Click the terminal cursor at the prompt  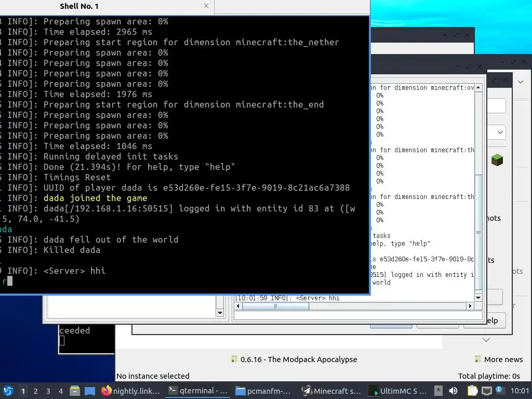10,281
